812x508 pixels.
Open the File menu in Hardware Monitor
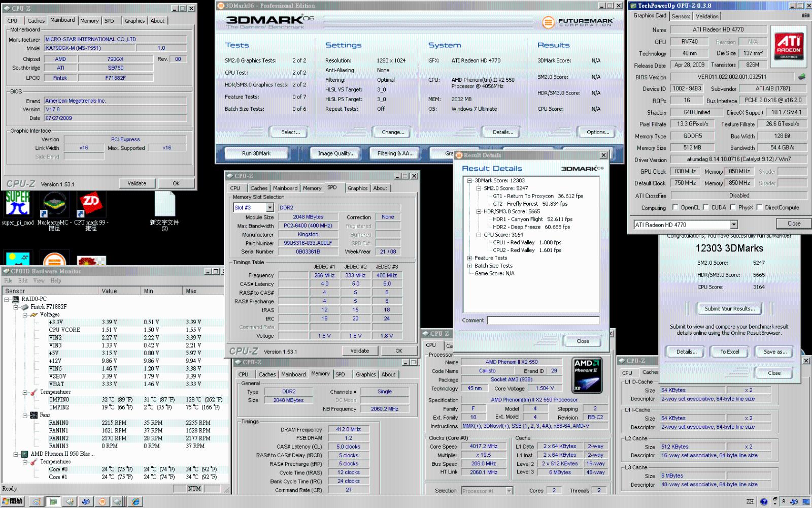[8, 280]
